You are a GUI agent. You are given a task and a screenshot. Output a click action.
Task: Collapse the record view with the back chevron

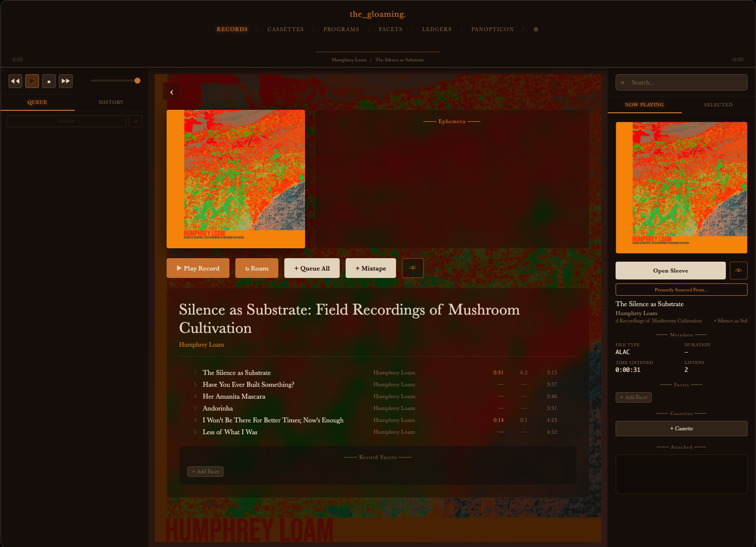coord(172,91)
